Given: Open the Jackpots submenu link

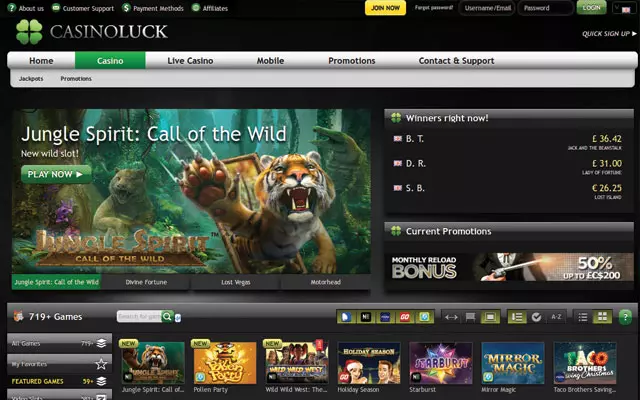Looking at the screenshot, I should (x=31, y=78).
